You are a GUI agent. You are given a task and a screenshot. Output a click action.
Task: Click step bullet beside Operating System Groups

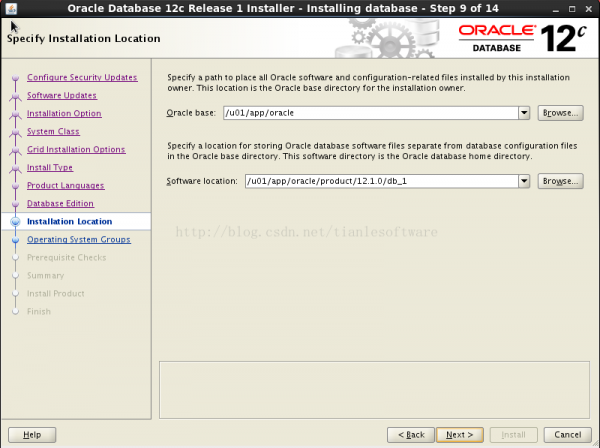coord(15,240)
